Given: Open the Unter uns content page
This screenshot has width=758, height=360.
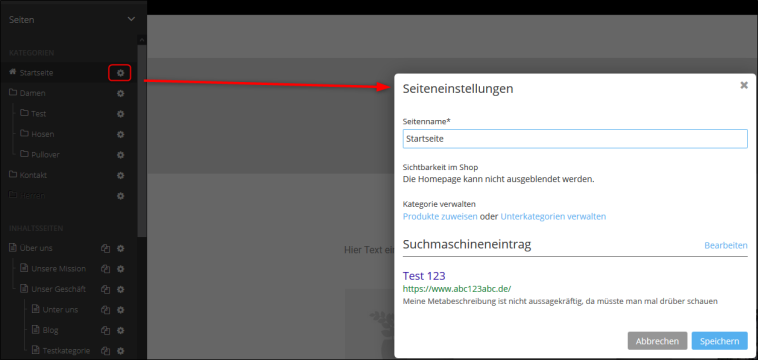Looking at the screenshot, I should coord(60,310).
